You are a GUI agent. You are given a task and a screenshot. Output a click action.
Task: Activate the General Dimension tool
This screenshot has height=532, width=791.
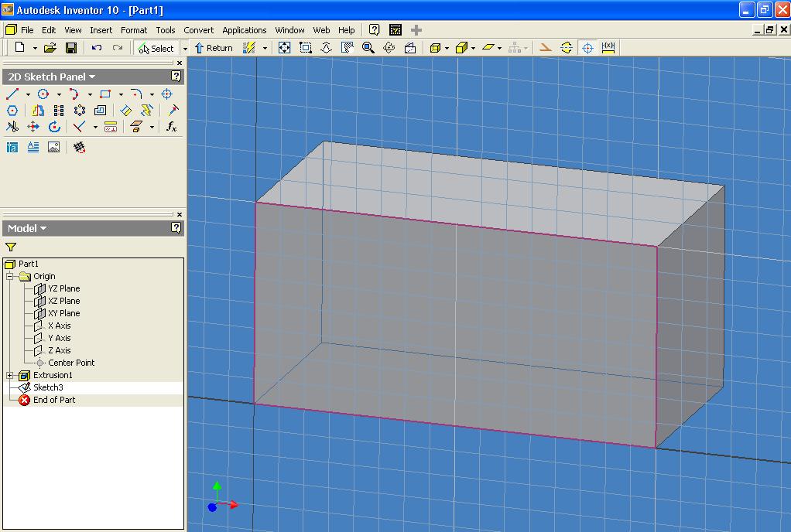[125, 111]
